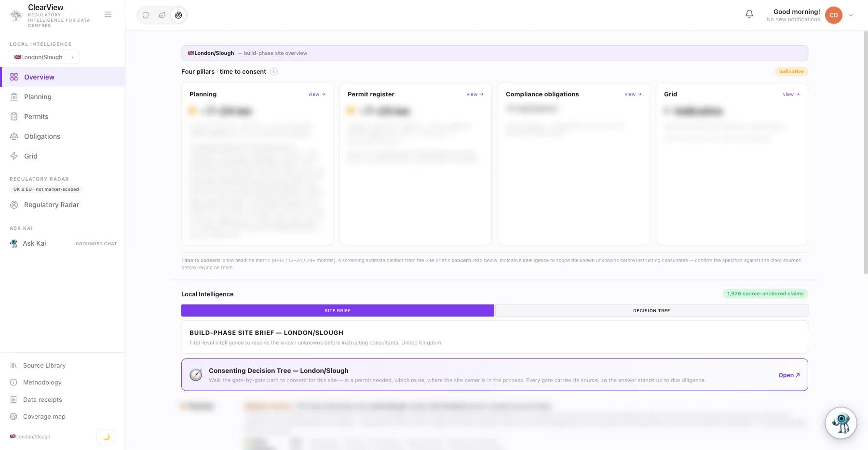Click the Planning bank icon in sidebar
Image resolution: width=868 pixels, height=450 pixels.
[x=14, y=97]
